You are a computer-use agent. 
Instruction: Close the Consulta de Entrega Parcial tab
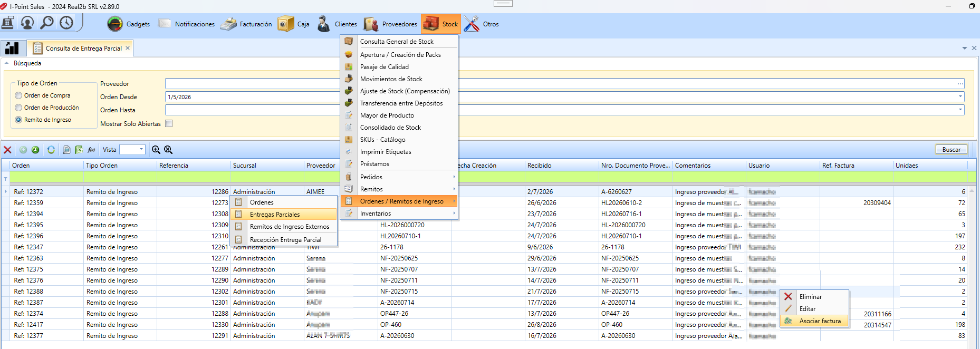click(128, 48)
